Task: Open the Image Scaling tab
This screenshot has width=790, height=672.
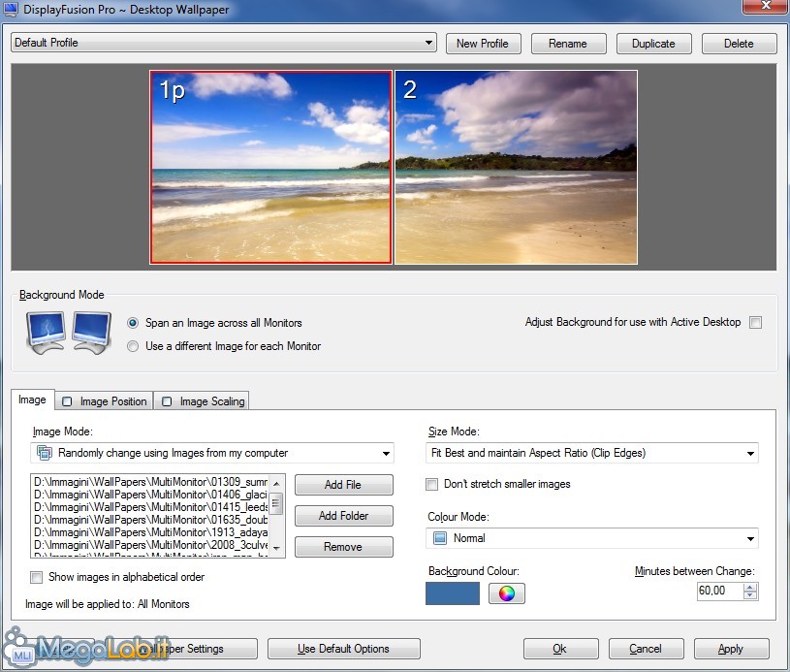Action: [x=202, y=401]
